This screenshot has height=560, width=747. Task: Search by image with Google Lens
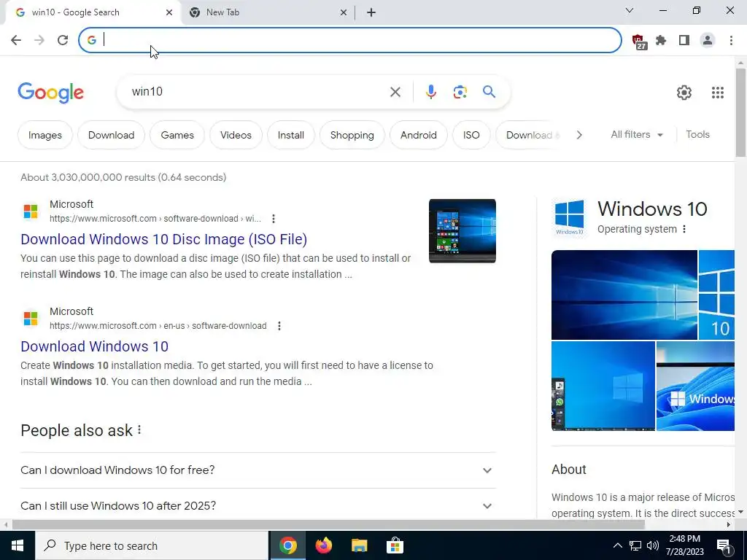(x=460, y=92)
